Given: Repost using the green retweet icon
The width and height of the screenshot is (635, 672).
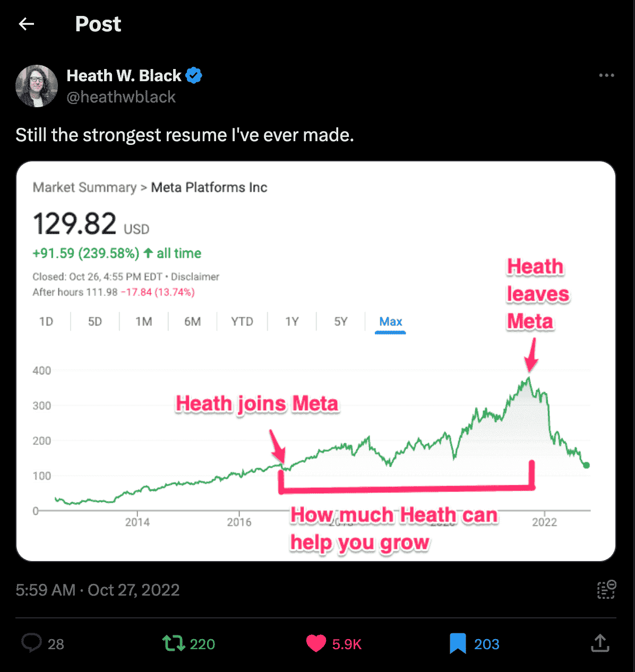Looking at the screenshot, I should (173, 643).
